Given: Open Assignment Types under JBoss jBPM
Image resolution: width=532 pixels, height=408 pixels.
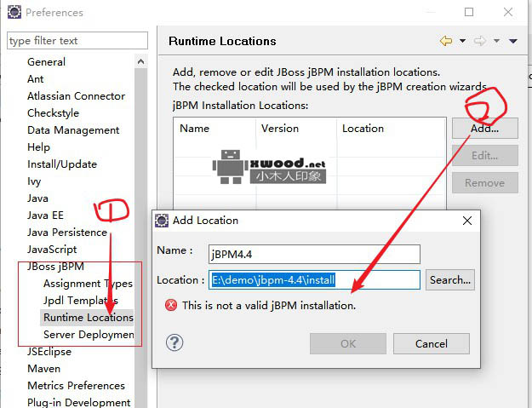Looking at the screenshot, I should coord(88,284).
